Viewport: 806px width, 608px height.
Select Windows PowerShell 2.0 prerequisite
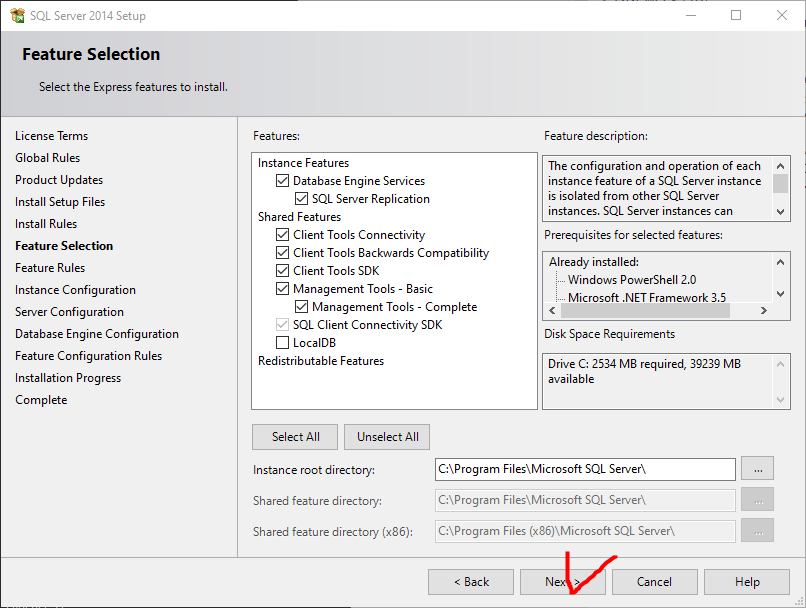(x=632, y=280)
